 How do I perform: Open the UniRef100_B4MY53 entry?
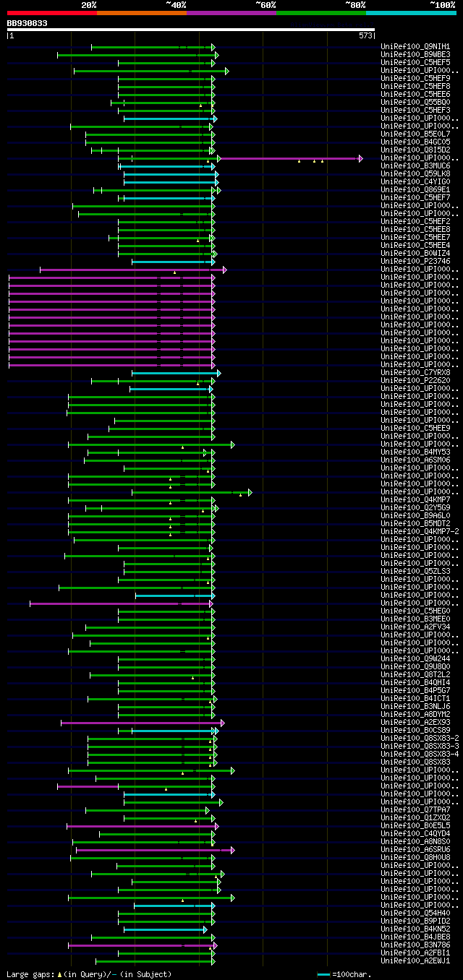[414, 452]
